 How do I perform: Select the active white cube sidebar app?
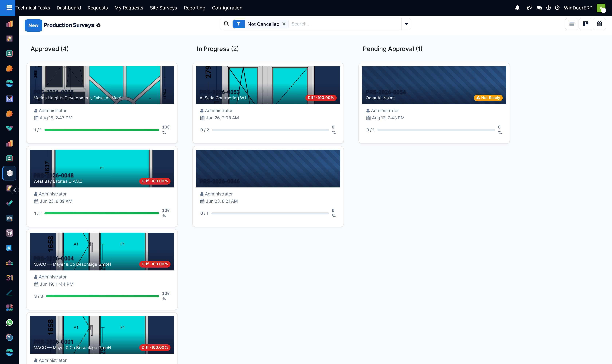pyautogui.click(x=10, y=173)
